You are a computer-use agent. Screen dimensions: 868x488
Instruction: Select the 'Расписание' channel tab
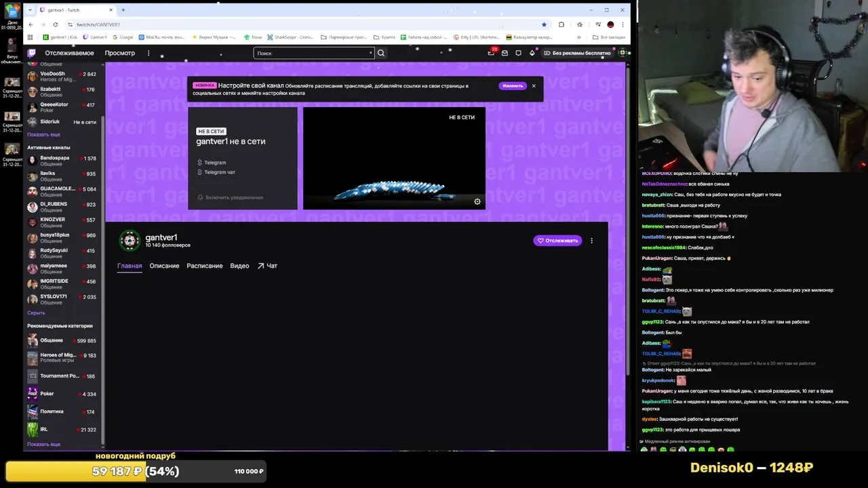(x=205, y=266)
